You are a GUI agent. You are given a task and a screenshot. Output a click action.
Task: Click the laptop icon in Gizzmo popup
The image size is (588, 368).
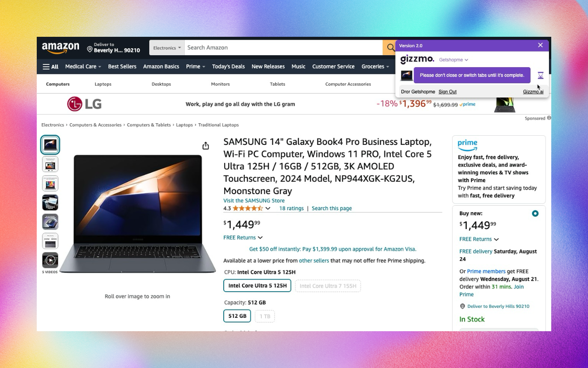(x=407, y=75)
